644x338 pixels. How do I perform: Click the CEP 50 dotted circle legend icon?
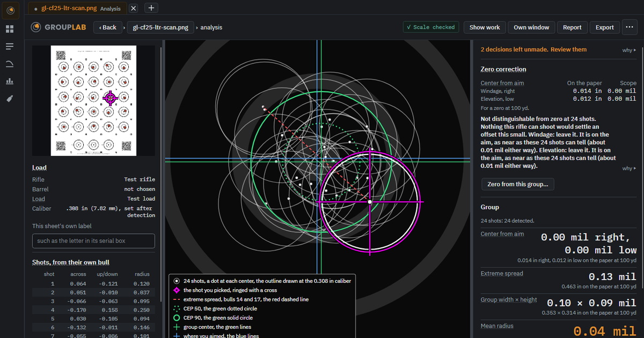(177, 308)
